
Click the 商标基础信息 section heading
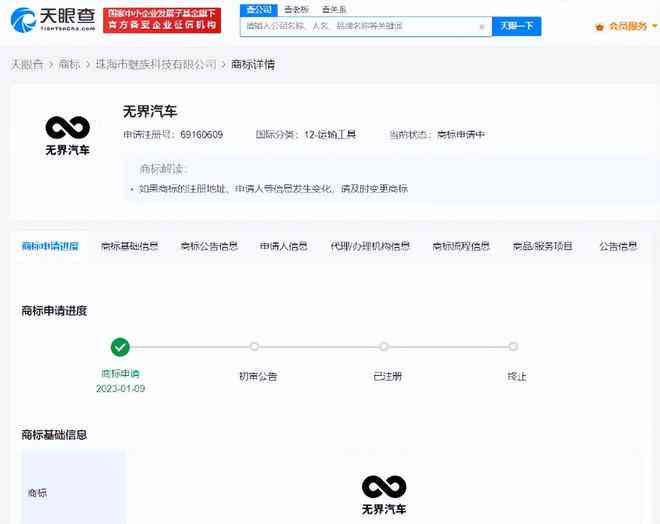tap(54, 435)
